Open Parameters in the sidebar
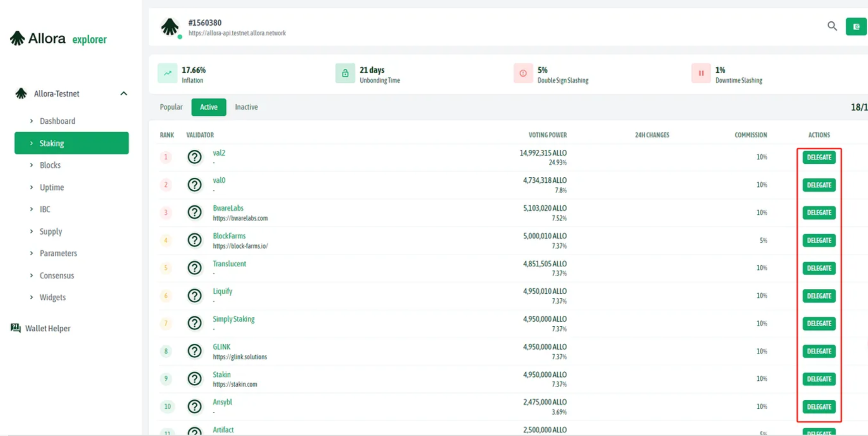This screenshot has width=868, height=436. (58, 253)
